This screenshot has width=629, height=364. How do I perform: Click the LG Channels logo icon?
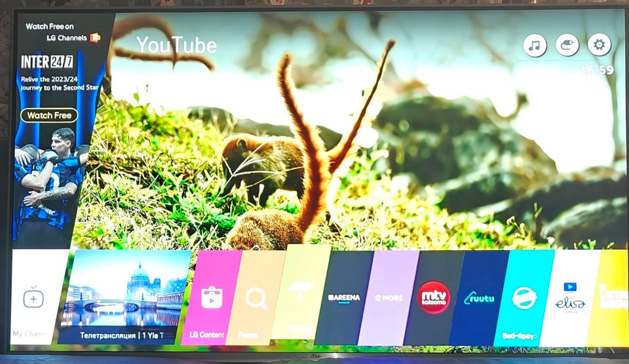coord(95,38)
